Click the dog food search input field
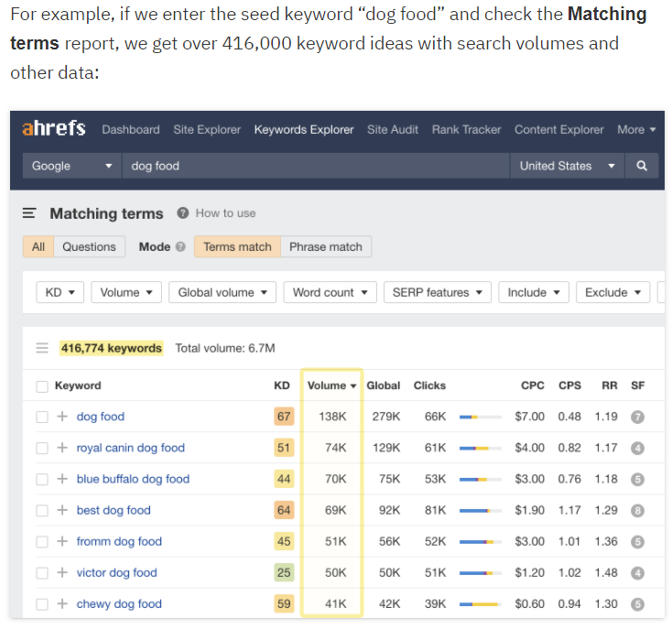The width and height of the screenshot is (672, 628). pos(316,166)
